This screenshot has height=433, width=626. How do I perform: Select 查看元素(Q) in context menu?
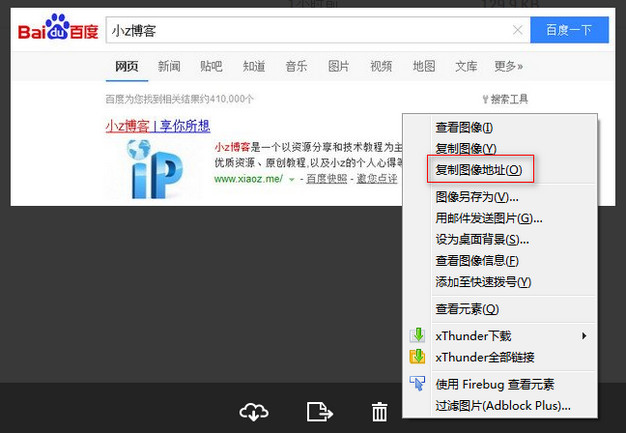[x=466, y=309]
